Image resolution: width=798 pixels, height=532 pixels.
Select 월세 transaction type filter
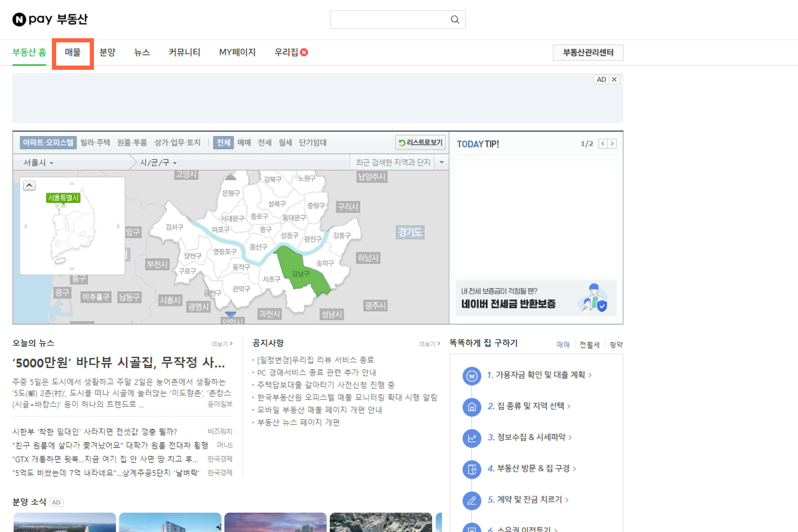pos(285,143)
